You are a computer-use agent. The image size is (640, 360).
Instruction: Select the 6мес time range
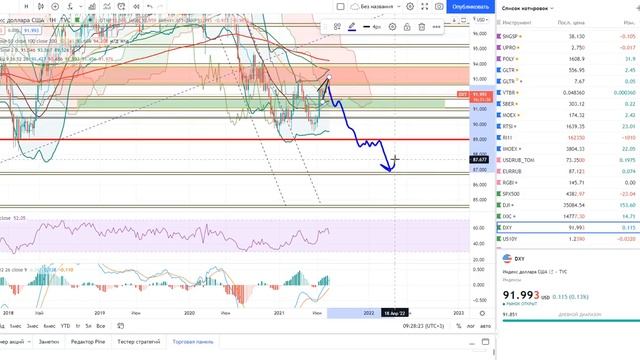[x=49, y=326]
